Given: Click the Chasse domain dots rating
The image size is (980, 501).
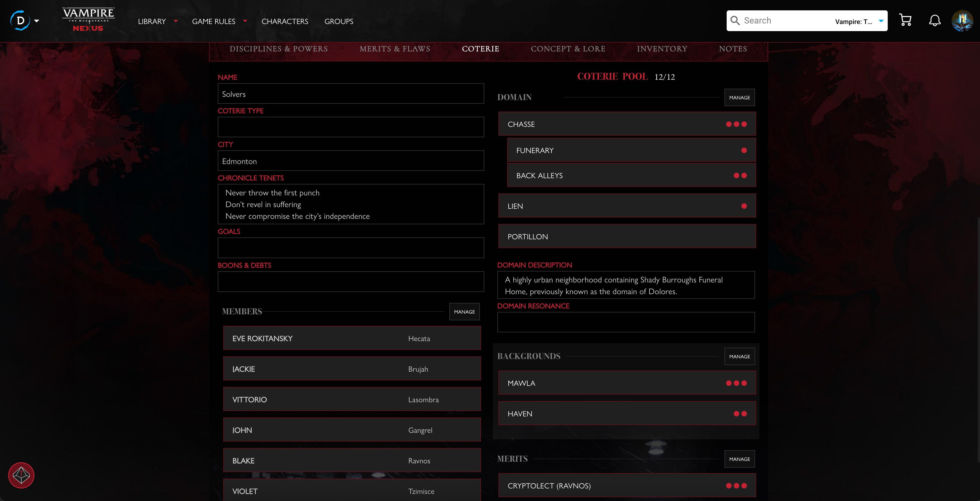Looking at the screenshot, I should tap(736, 124).
